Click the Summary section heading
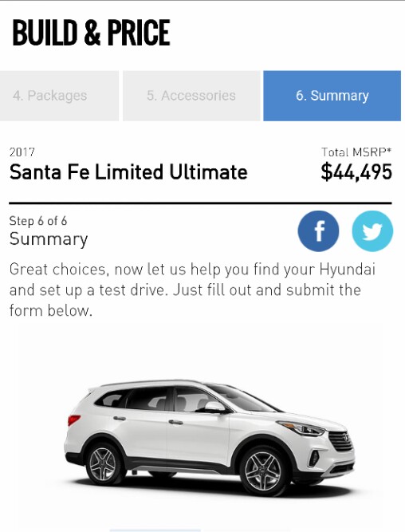Viewport: 405px width, 532px height. point(49,239)
